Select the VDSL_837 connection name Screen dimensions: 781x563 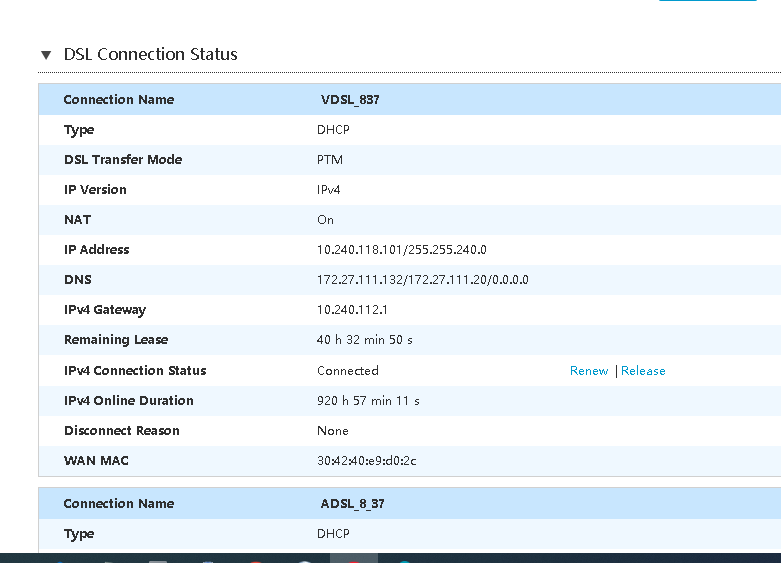(350, 100)
